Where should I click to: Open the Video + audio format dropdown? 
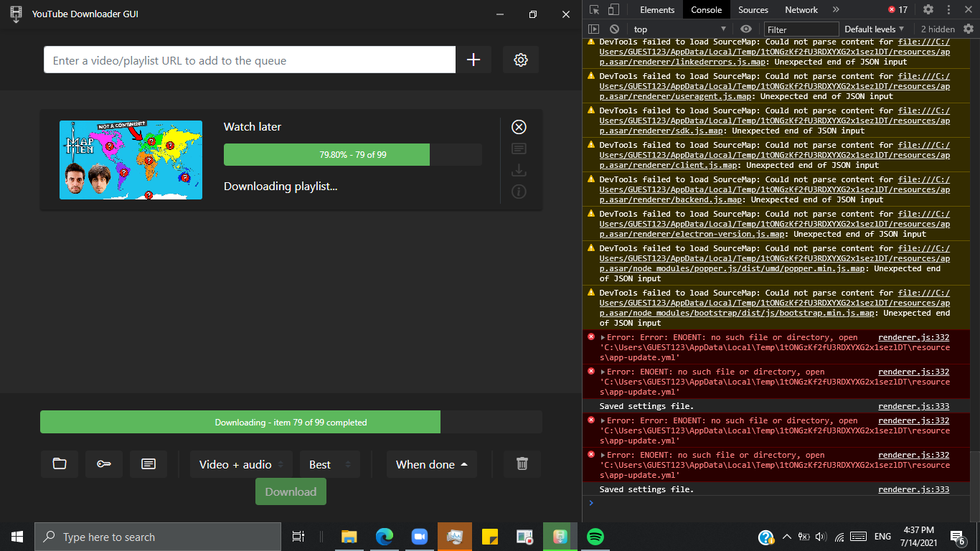pos(240,464)
